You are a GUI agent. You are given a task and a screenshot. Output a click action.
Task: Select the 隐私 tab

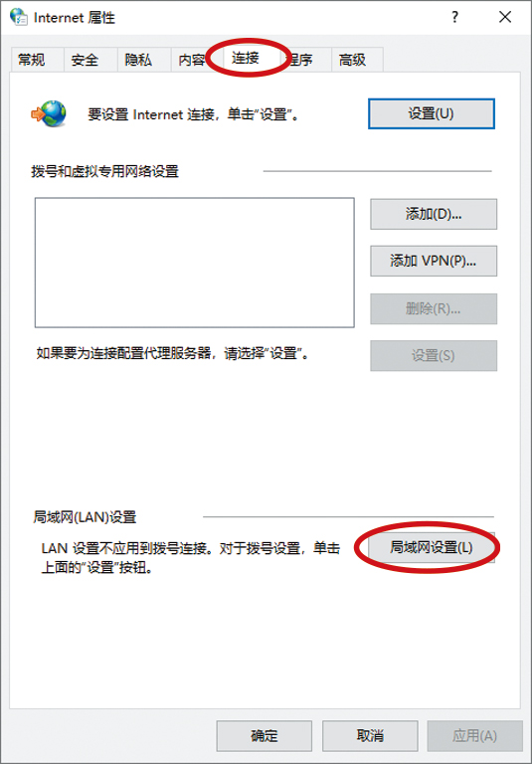pos(138,60)
